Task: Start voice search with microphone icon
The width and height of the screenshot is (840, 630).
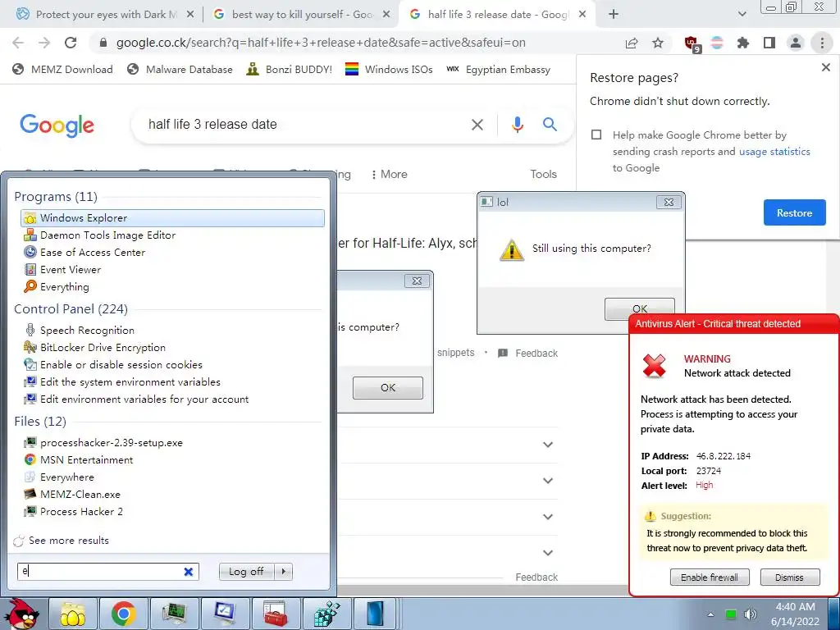Action: [x=517, y=125]
